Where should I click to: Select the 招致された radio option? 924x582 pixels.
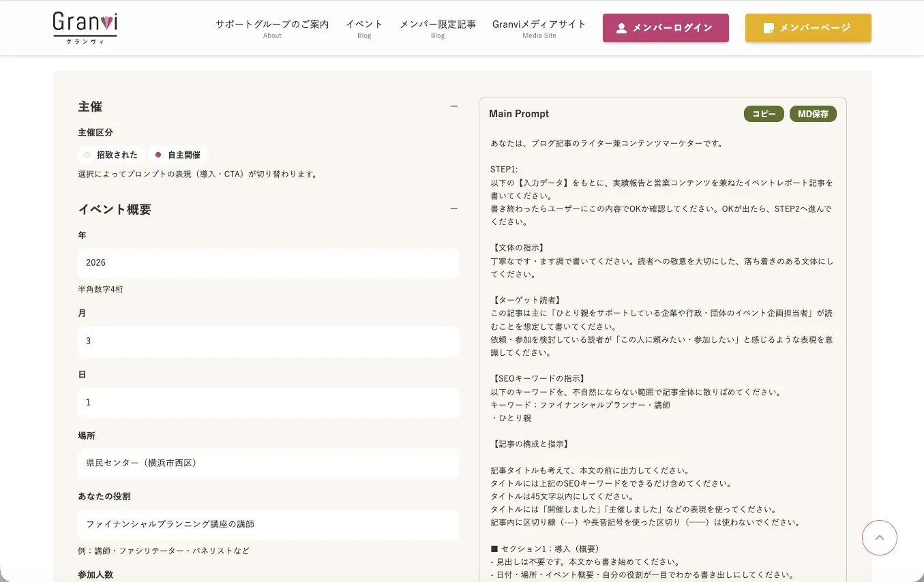87,155
